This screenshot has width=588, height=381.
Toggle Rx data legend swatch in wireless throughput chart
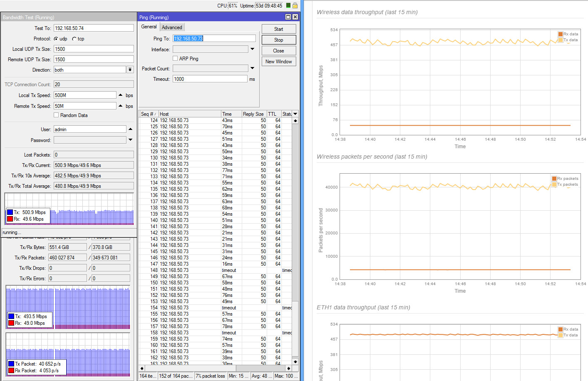[561, 34]
